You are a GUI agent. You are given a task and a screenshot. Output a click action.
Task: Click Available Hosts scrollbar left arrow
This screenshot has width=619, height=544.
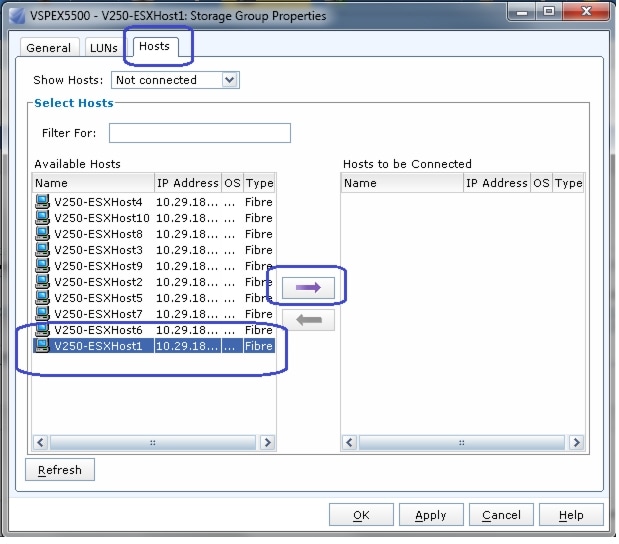40,442
